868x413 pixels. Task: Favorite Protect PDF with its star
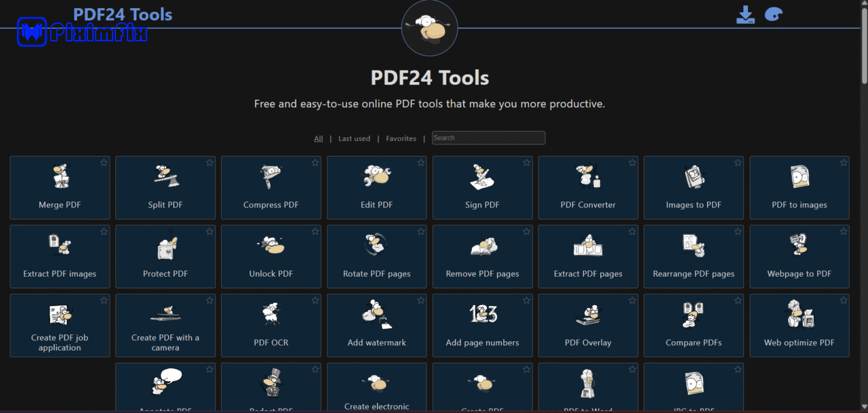(x=210, y=231)
